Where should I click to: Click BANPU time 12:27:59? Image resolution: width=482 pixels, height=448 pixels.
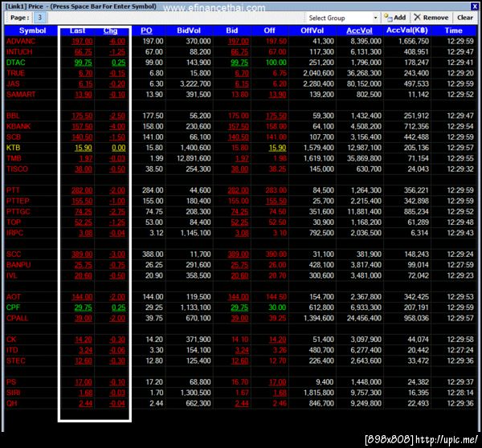point(460,265)
